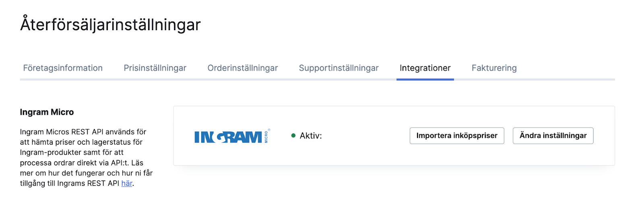Open the Företagsinformation tab
This screenshot has height=218, width=644.
63,68
